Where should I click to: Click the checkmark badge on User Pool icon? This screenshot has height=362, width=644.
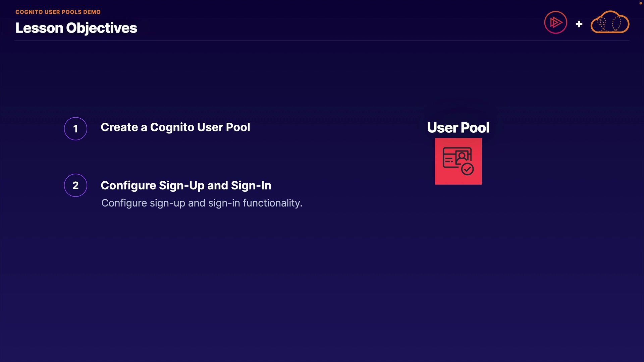coord(467,169)
